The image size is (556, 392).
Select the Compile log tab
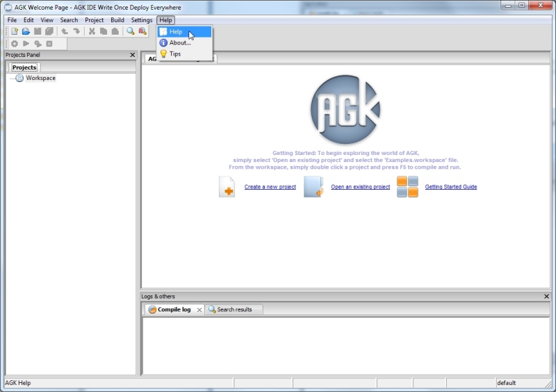pyautogui.click(x=174, y=309)
